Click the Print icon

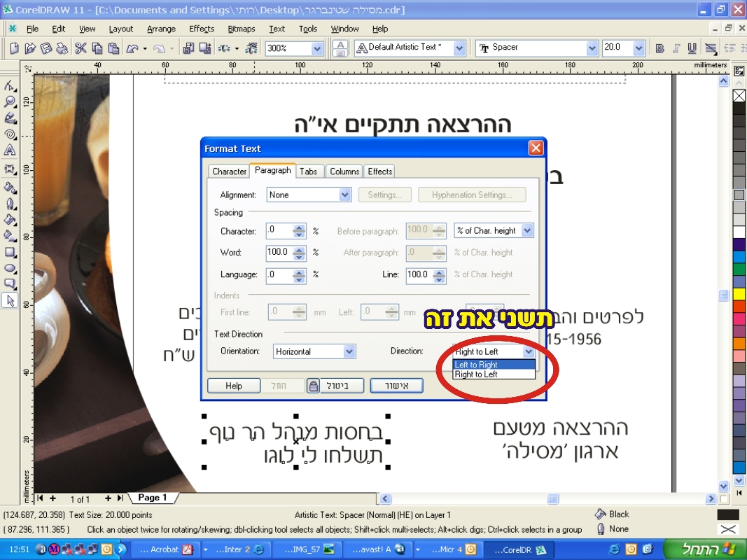62,48
